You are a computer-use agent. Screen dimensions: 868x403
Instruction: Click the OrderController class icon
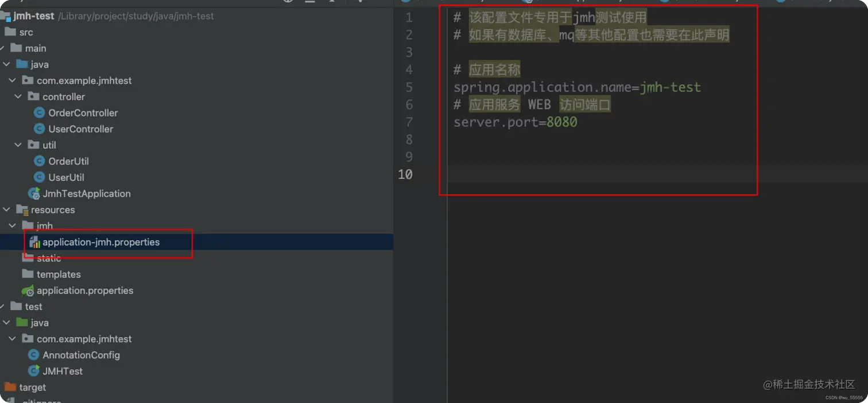click(40, 113)
